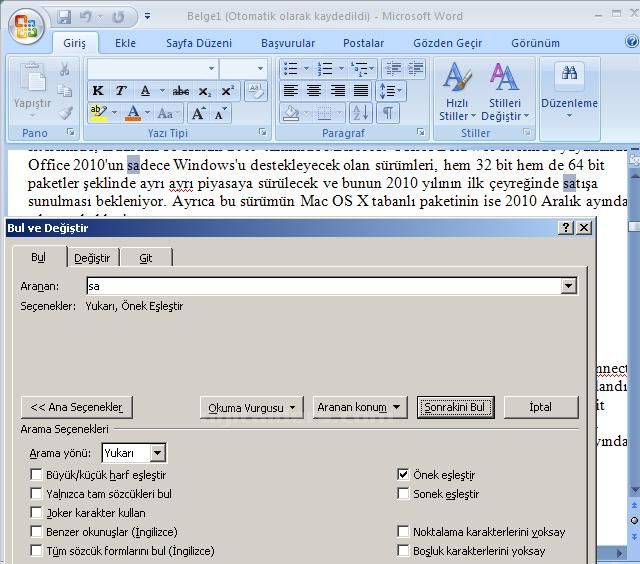Show paragraph marks with pilcrow icon
The height and width of the screenshot is (564, 640).
pyautogui.click(x=388, y=113)
